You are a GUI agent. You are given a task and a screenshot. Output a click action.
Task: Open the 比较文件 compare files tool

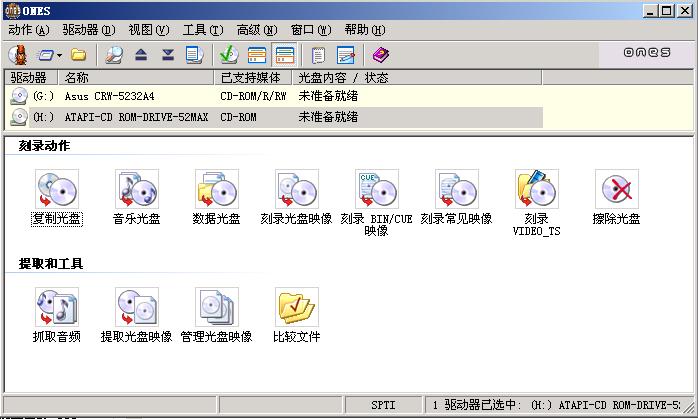[296, 308]
